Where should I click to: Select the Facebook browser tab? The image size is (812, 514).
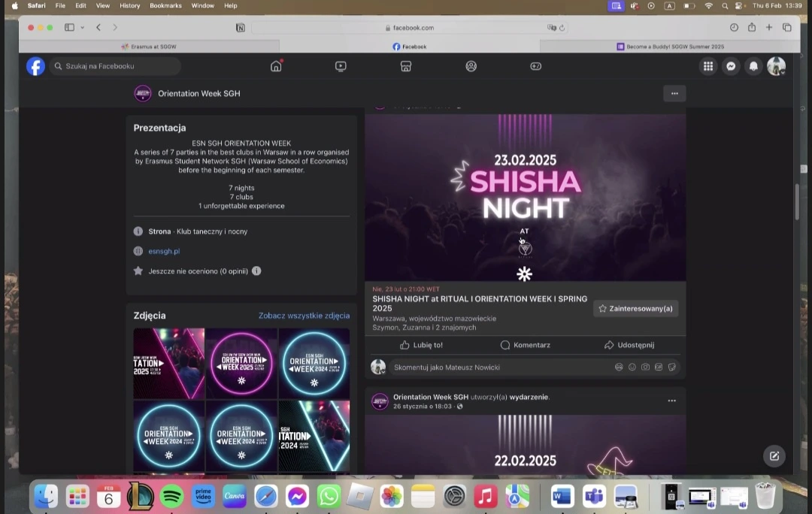coord(410,47)
